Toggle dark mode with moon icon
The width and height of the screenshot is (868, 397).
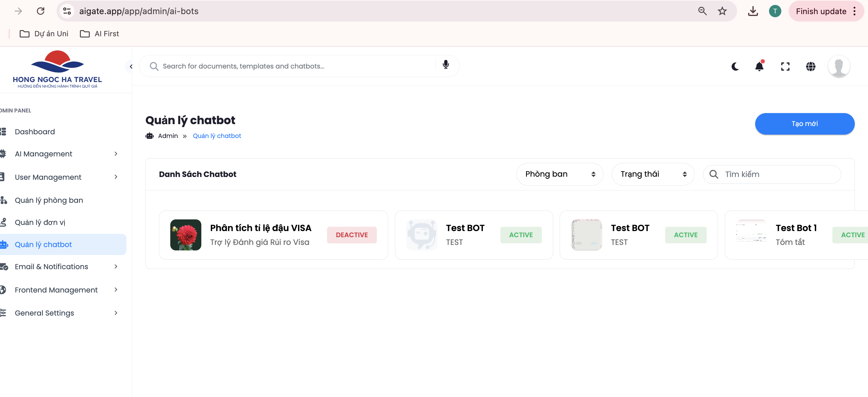[x=735, y=66]
